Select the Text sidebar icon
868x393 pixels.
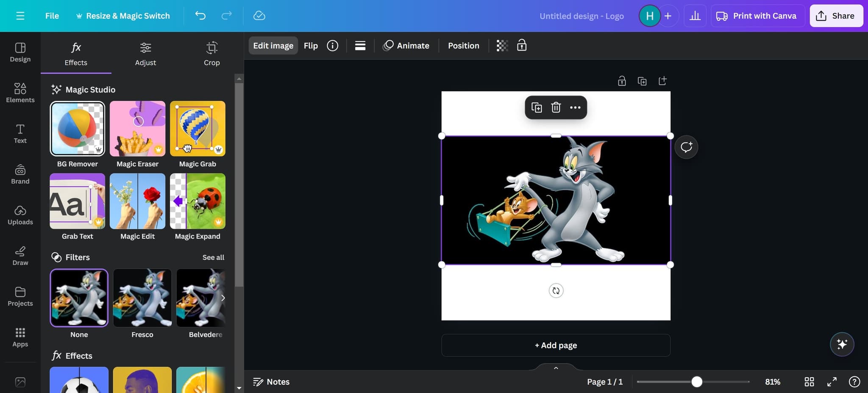point(19,134)
